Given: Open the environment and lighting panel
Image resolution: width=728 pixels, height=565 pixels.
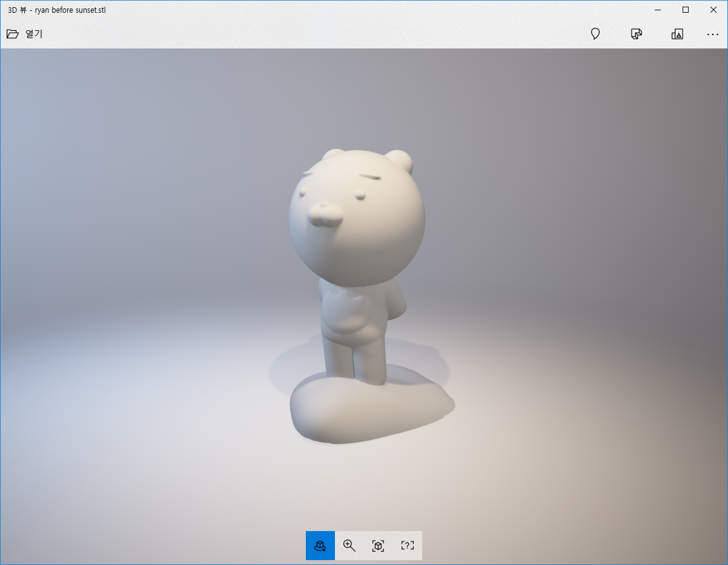Looking at the screenshot, I should [595, 34].
